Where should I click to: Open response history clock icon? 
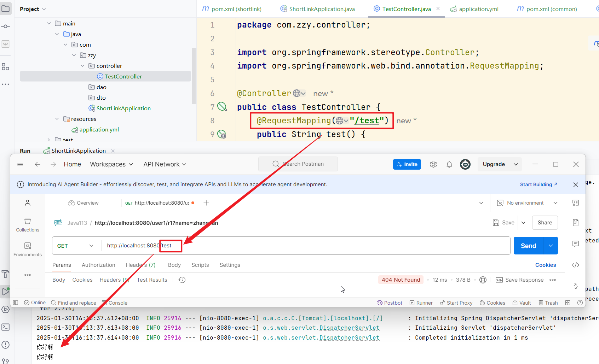coord(182,280)
